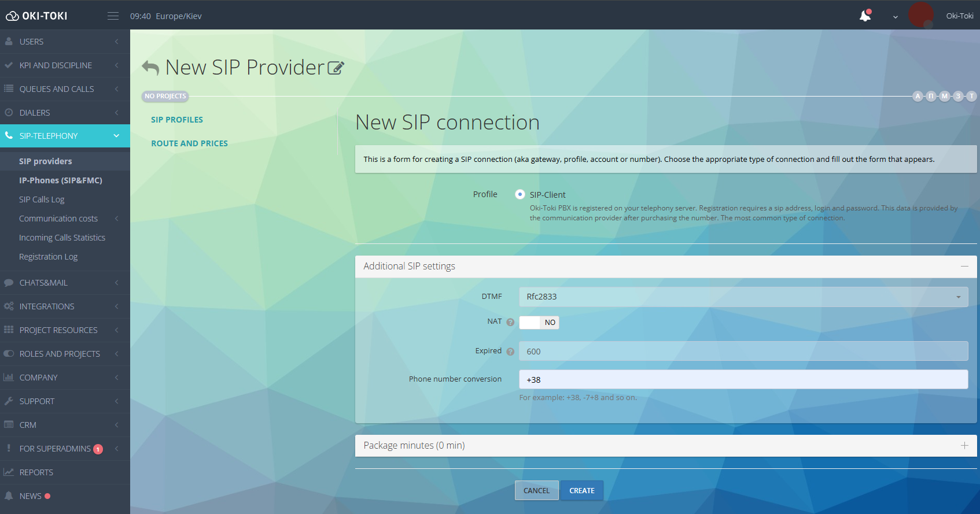Image resolution: width=980 pixels, height=514 pixels.
Task: Click the edit pencil icon next to title
Action: 336,68
